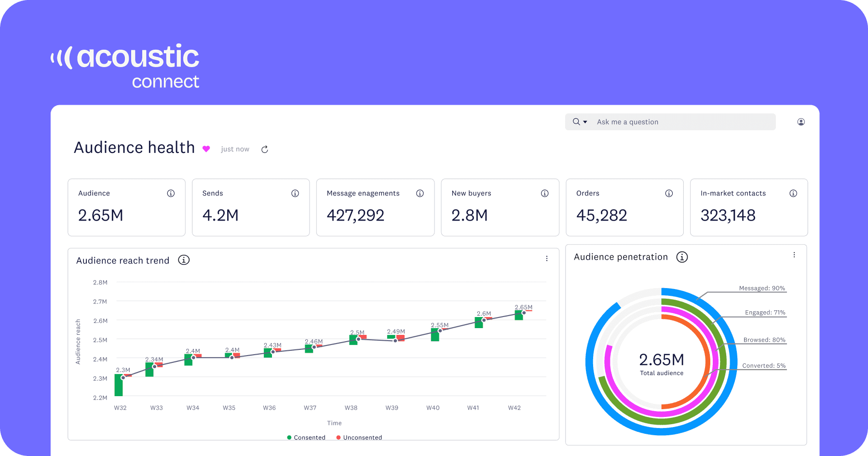The image size is (868, 456).
Task: Click the 'Messaged: 90%' label
Action: 762,288
